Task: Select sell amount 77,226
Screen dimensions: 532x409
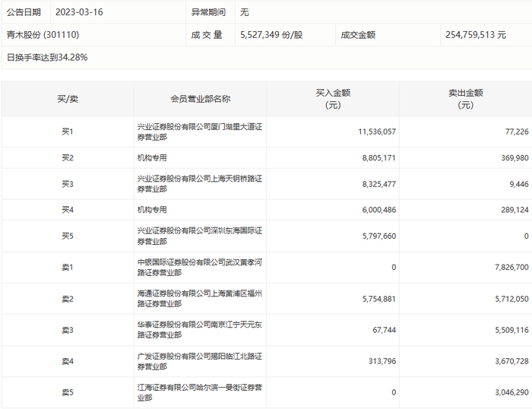Action: [x=517, y=132]
